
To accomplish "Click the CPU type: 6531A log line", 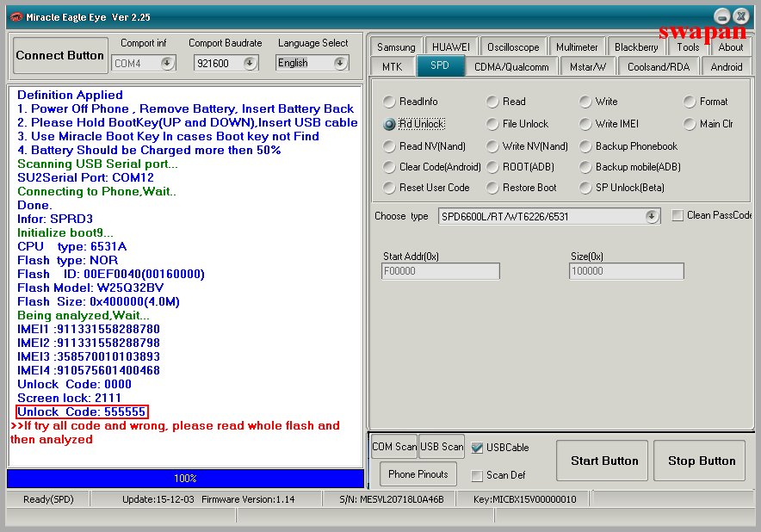I will [71, 246].
